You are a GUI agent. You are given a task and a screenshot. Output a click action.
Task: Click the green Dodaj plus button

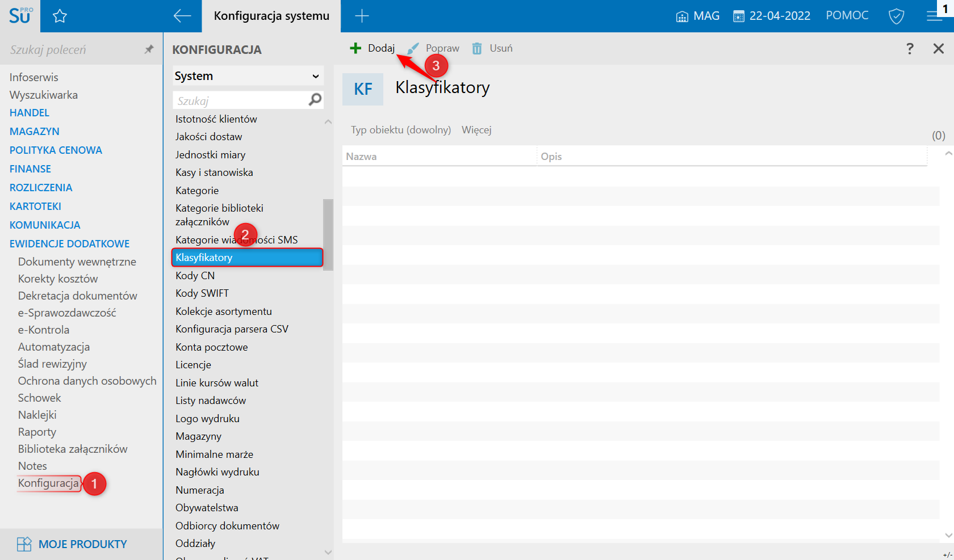(x=372, y=48)
